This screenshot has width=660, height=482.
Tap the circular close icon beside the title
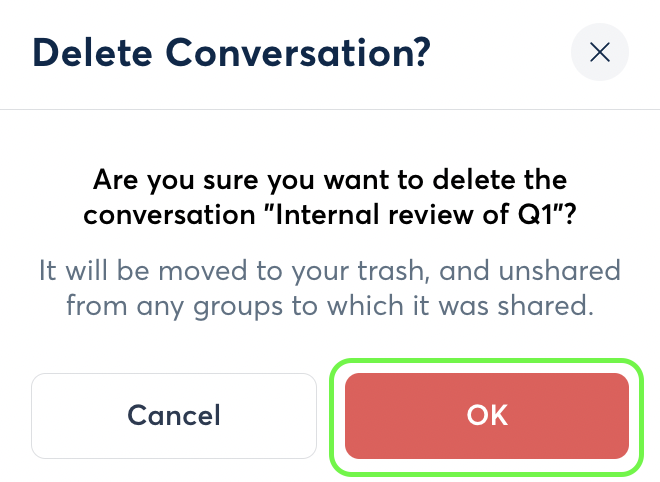[x=600, y=52]
